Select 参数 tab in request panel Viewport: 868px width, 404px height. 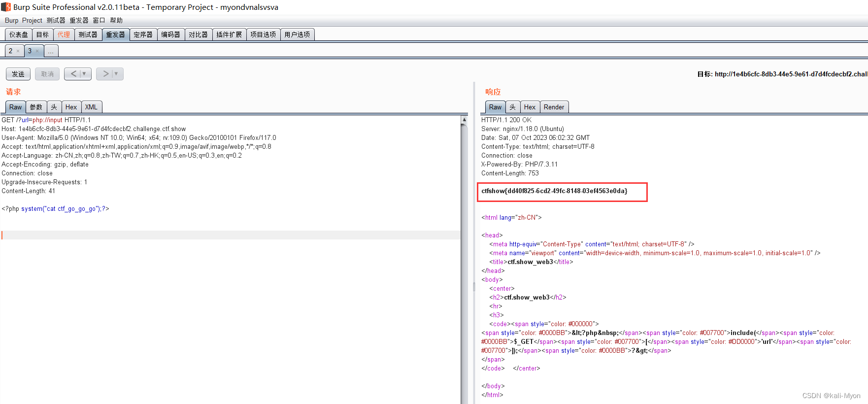tap(36, 107)
